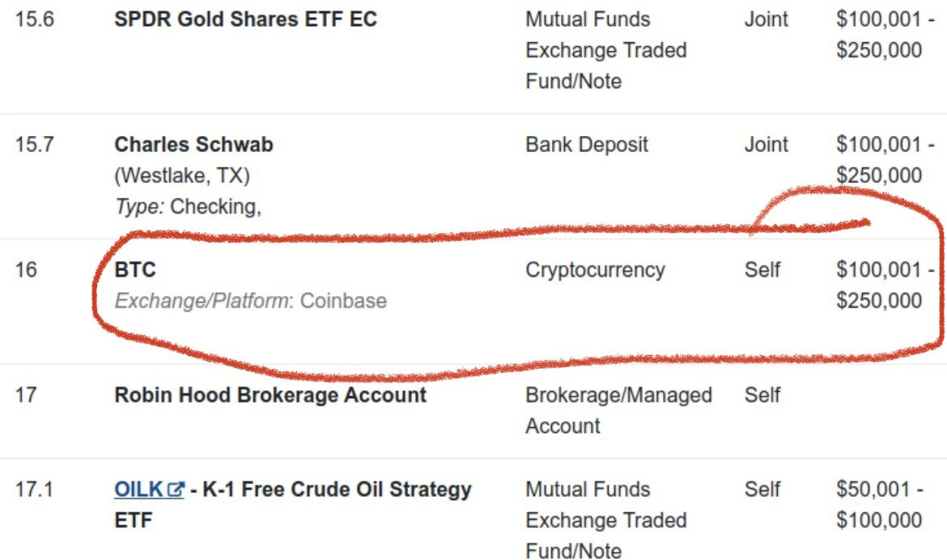
Task: Click the BTC row's $100,001 - $250,000 value
Action: tap(879, 285)
